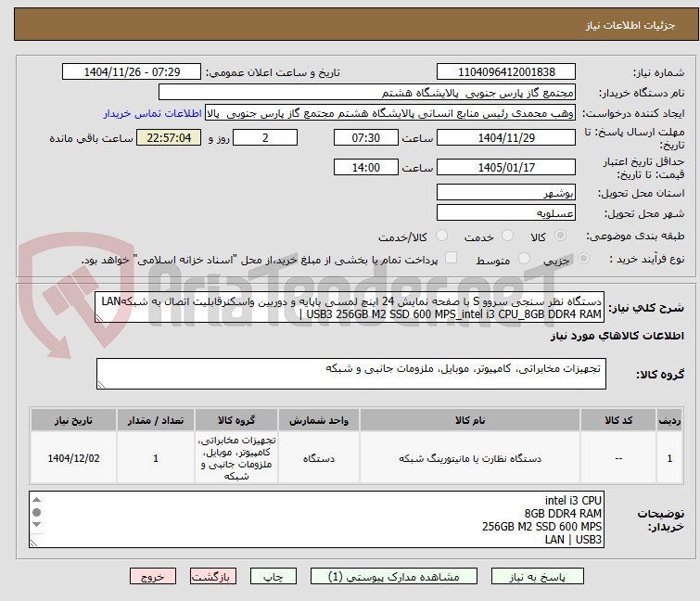
Task: Click the کد کالا column header
Action: point(618,420)
